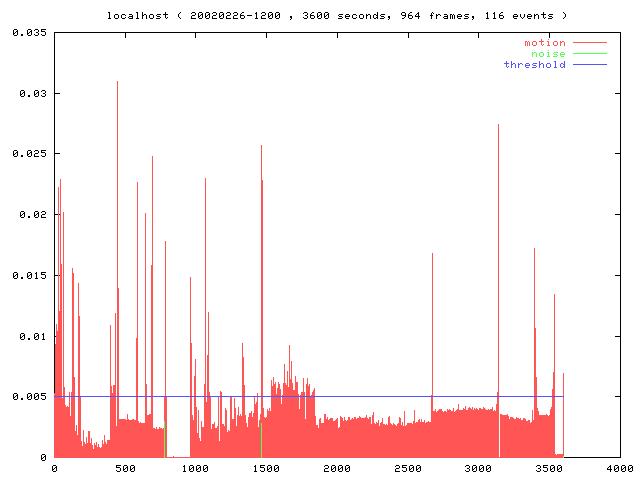Click the y-axis label 0.005
The image size is (640, 480).
[x=29, y=397]
